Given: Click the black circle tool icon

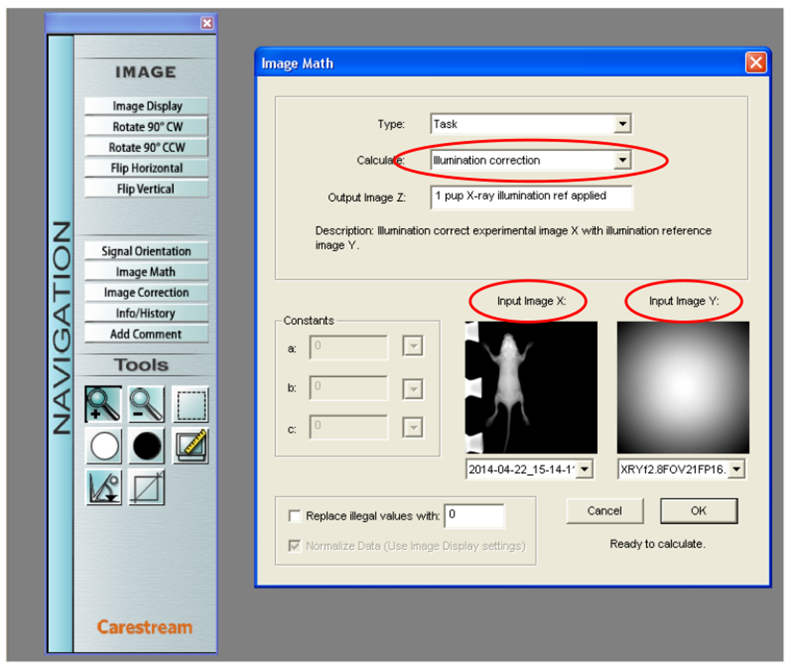Looking at the screenshot, I should pos(146,446).
